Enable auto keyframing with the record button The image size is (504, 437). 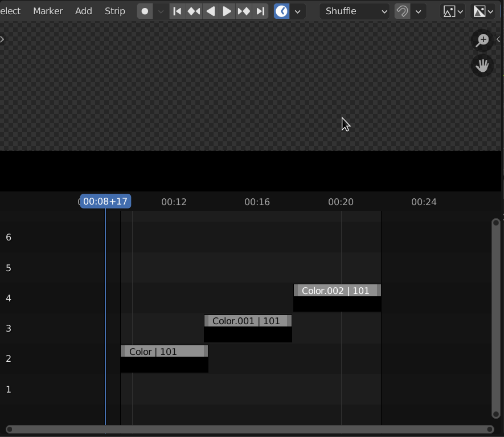click(x=145, y=11)
